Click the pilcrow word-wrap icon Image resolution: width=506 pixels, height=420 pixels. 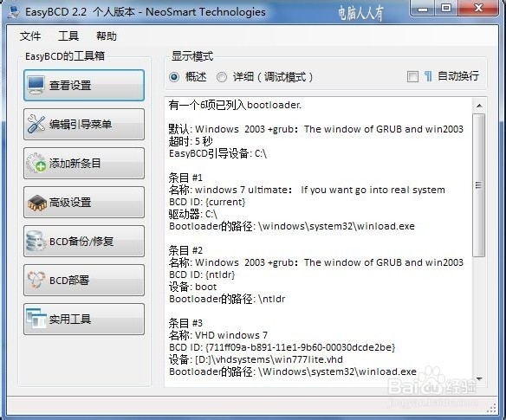tap(428, 76)
